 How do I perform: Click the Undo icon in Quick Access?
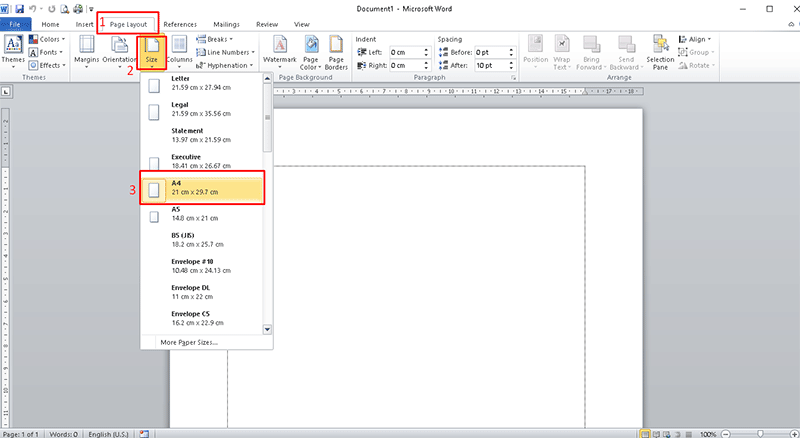(33, 9)
